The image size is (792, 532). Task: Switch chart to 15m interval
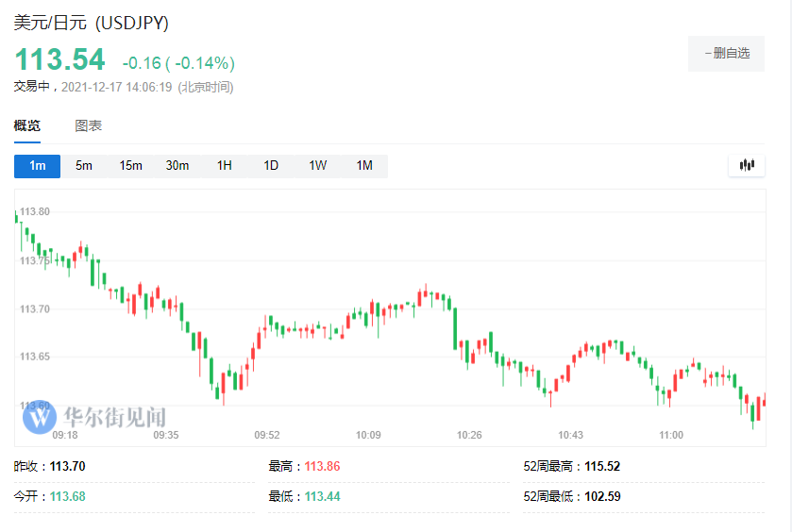[130, 166]
